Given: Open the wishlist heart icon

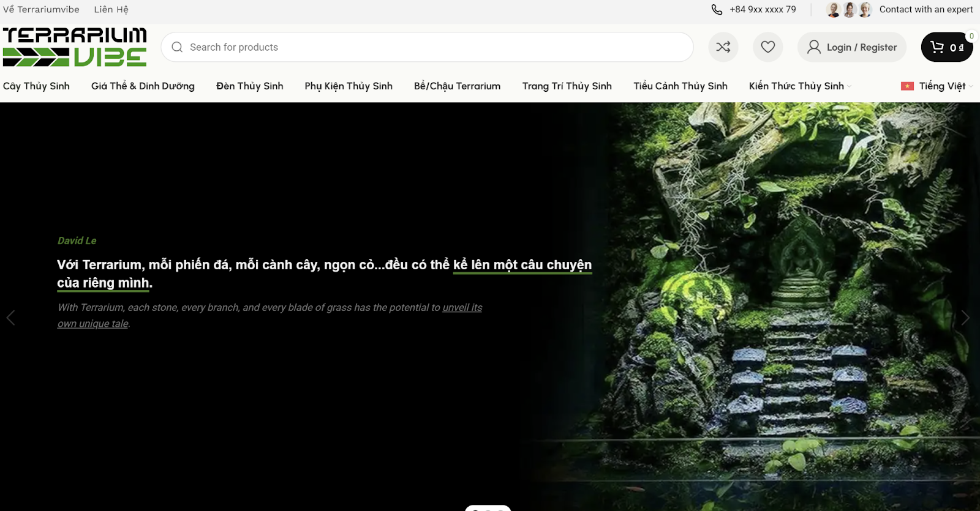Looking at the screenshot, I should click(767, 47).
